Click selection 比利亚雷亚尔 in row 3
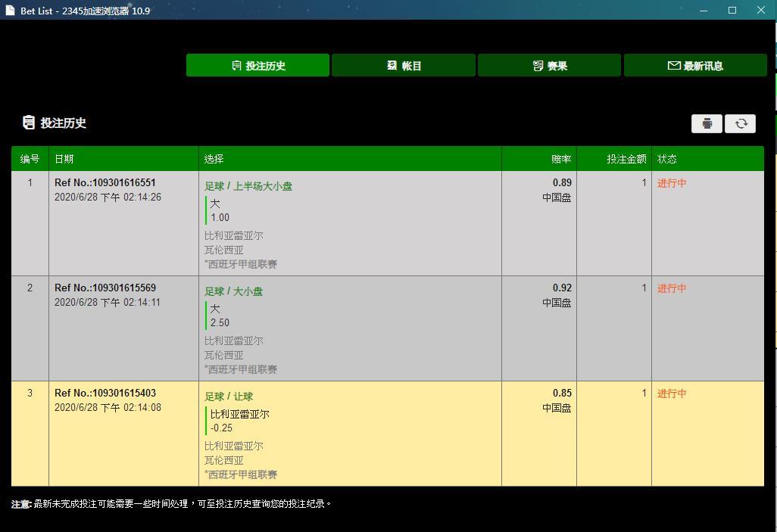The image size is (777, 532). click(x=239, y=414)
